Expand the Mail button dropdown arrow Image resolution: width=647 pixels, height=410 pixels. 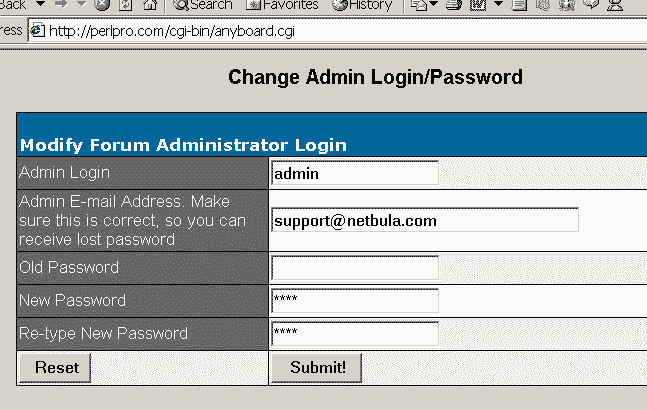point(434,4)
